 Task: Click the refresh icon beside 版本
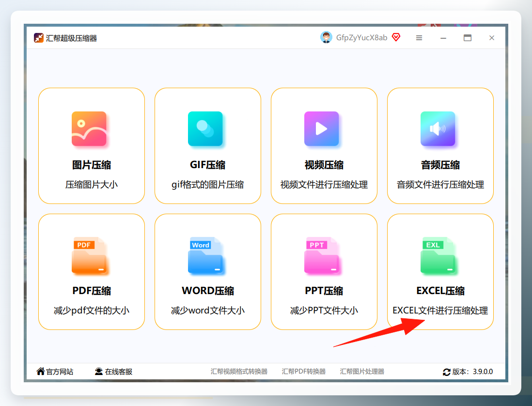447,372
